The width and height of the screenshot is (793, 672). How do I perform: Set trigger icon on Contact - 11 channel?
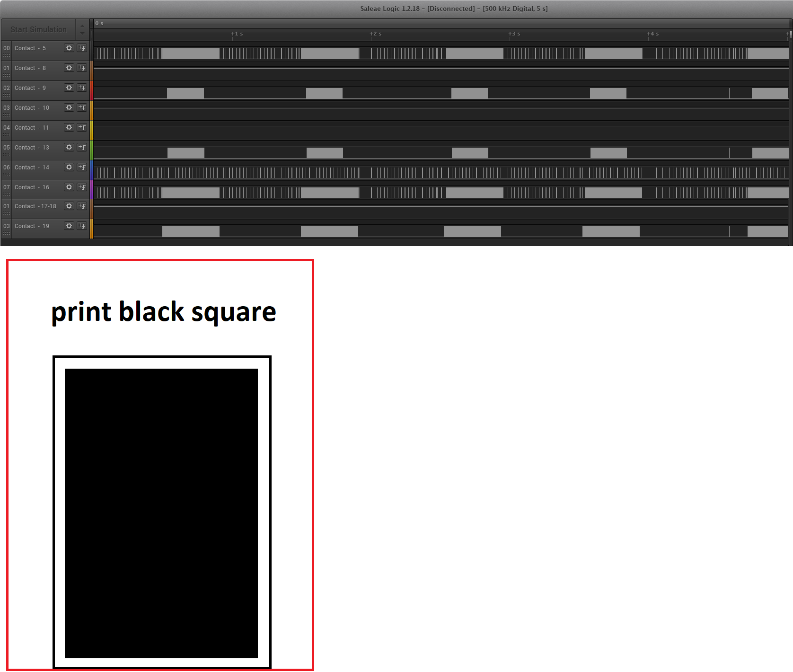coord(82,127)
